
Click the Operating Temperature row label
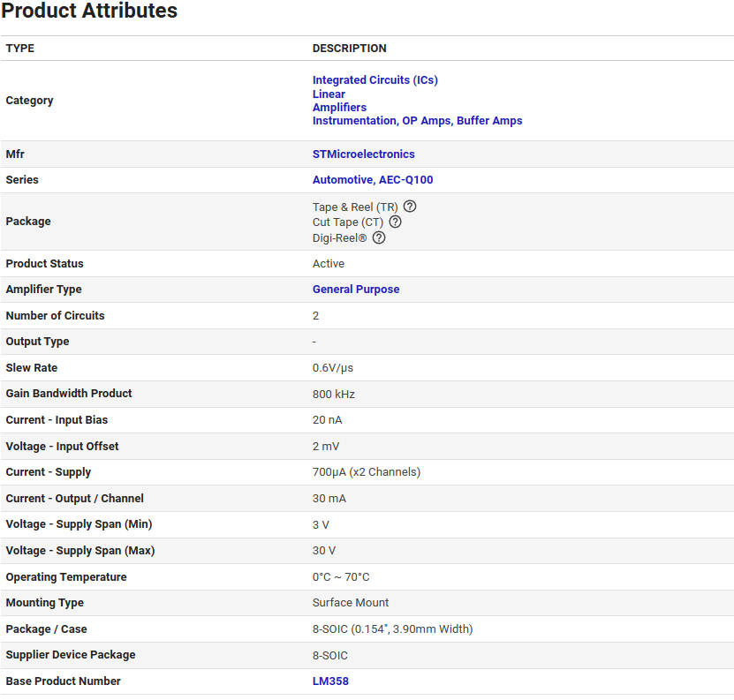[x=66, y=577]
